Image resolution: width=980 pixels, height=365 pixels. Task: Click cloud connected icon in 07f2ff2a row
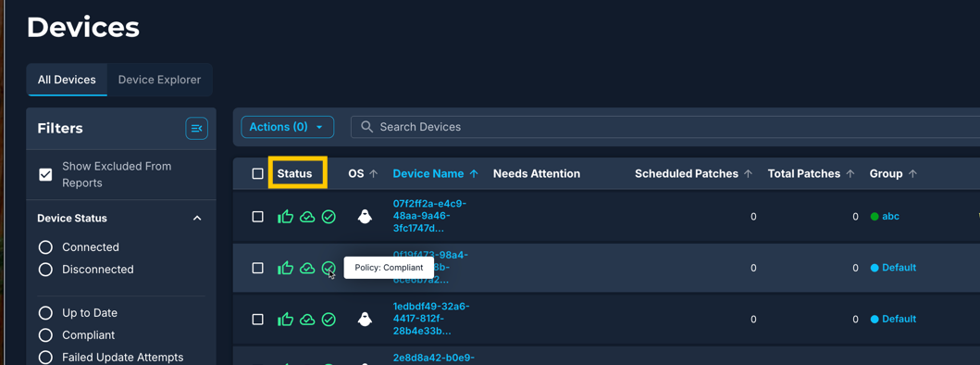[307, 217]
